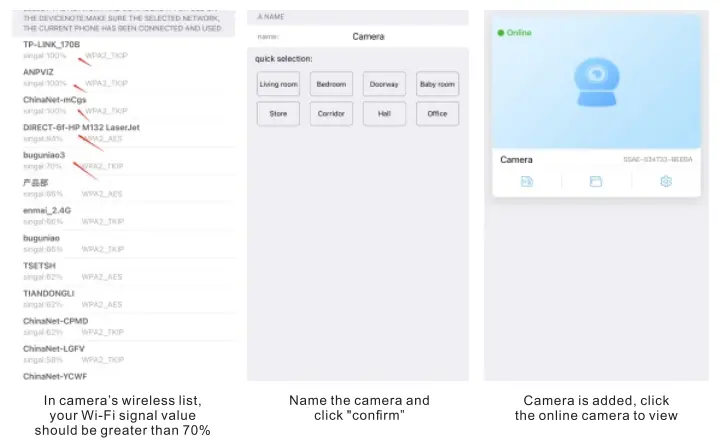
Task: Choose the Store quick selection
Action: 278,114
